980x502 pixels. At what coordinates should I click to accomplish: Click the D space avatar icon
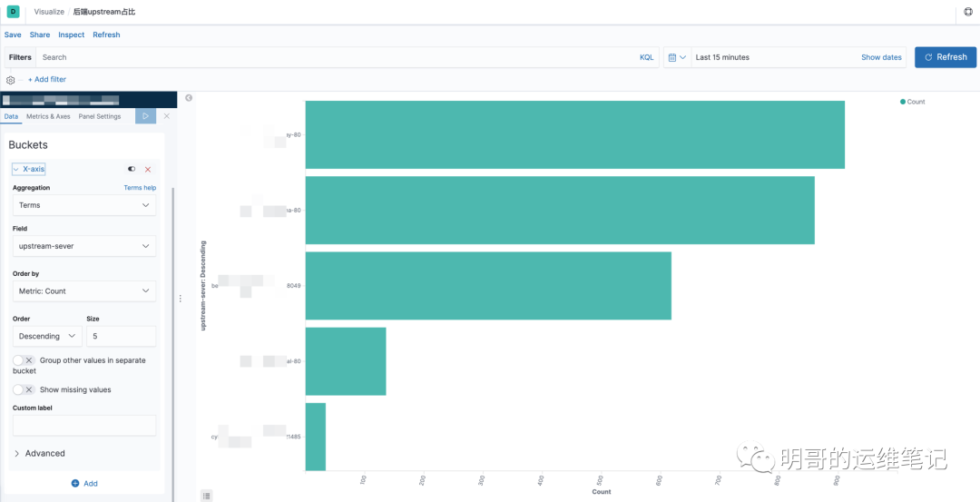pyautogui.click(x=13, y=11)
